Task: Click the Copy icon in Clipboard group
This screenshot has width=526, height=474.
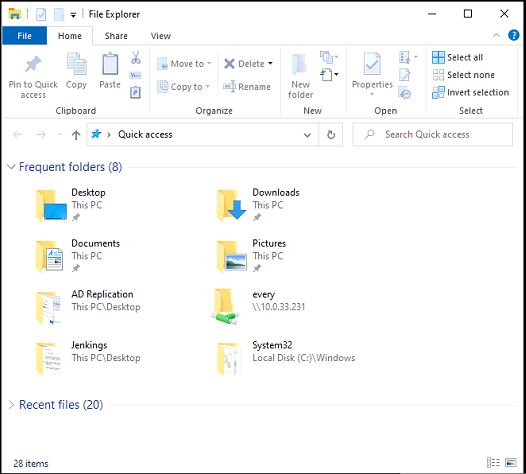Action: (x=77, y=64)
